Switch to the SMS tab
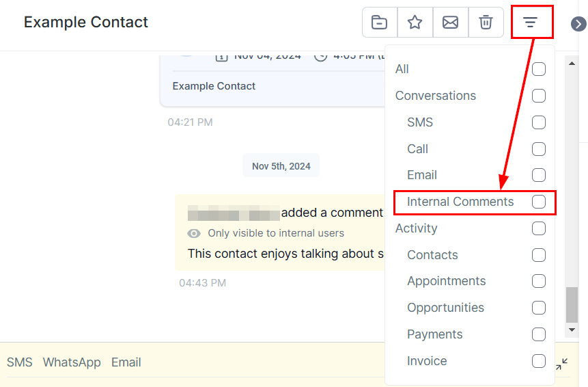588x387 pixels. 20,362
